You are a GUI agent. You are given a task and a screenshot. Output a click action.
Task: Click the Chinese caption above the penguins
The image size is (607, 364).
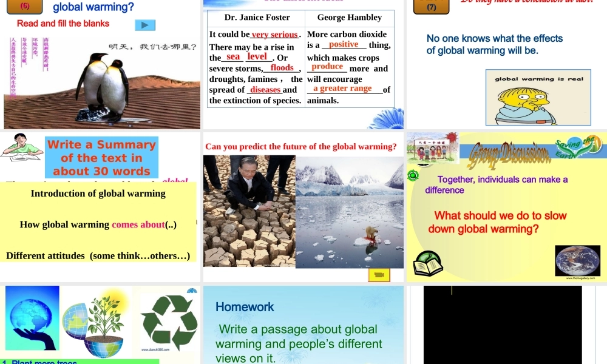click(152, 47)
